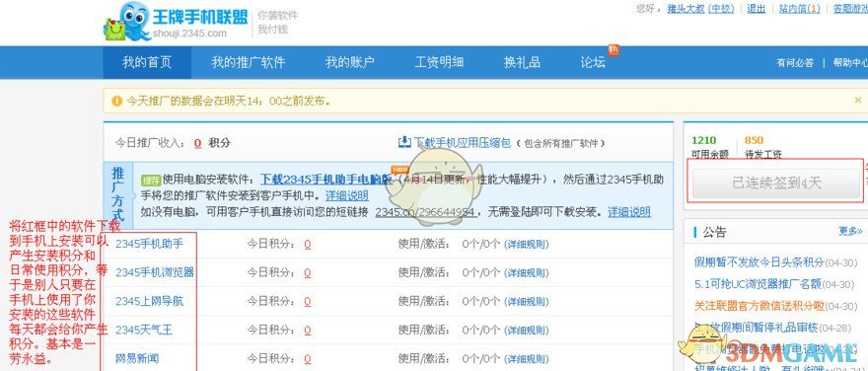Click 今日积分 value for 网易新闻
This screenshot has width=868, height=371.
(x=307, y=359)
